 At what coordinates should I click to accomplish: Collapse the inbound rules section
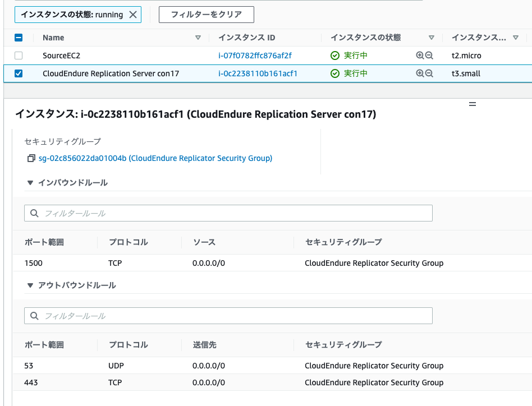point(30,183)
